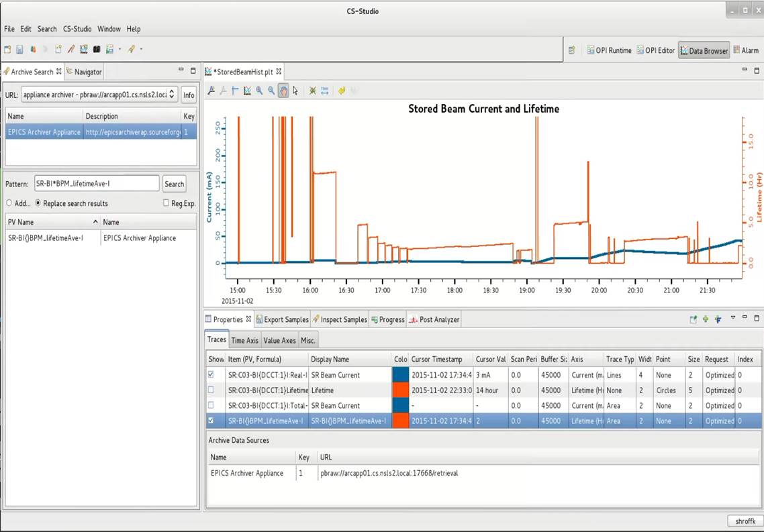Click the Search button beside Pattern
This screenshot has width=764, height=532.
click(175, 184)
